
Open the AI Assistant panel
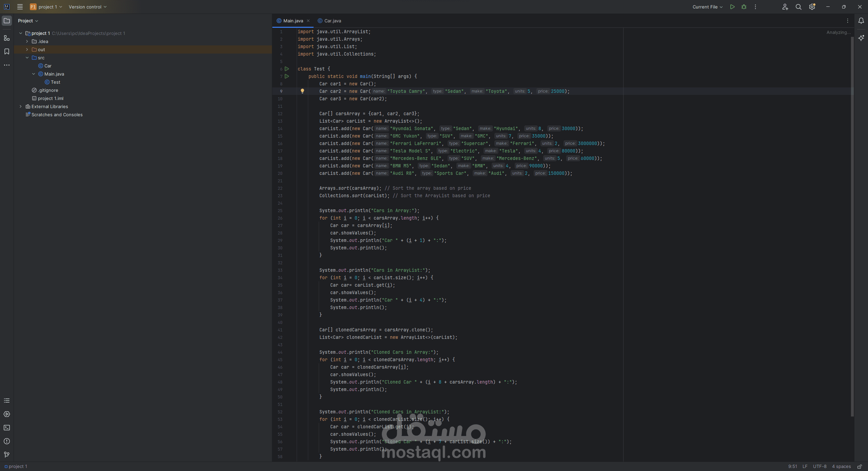pyautogui.click(x=861, y=38)
